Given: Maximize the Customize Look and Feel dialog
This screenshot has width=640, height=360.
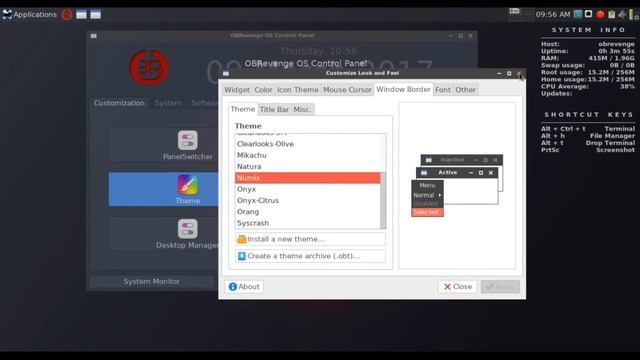Looking at the screenshot, I should [509, 73].
